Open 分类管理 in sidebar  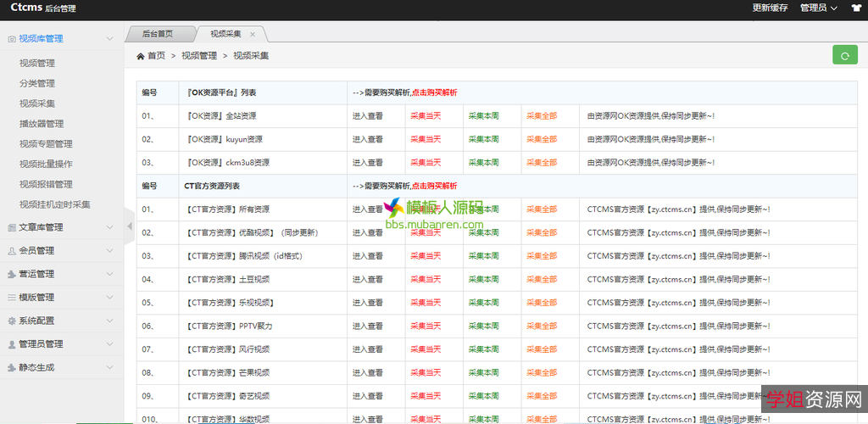[37, 84]
